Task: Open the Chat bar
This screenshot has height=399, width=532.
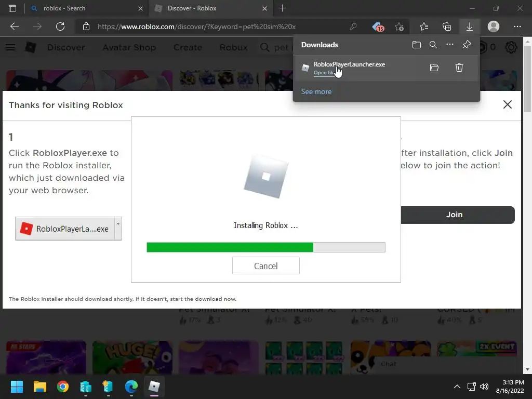Action: tap(445, 364)
